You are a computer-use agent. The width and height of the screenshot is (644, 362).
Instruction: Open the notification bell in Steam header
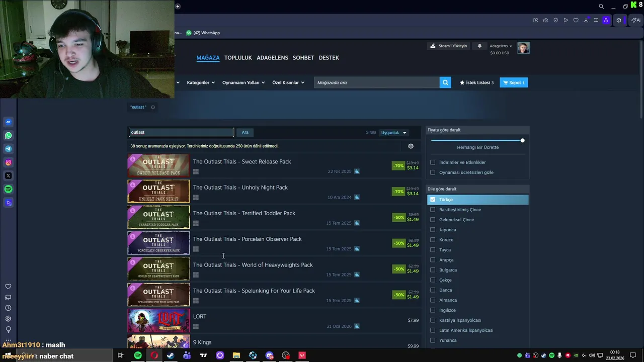coord(479,46)
